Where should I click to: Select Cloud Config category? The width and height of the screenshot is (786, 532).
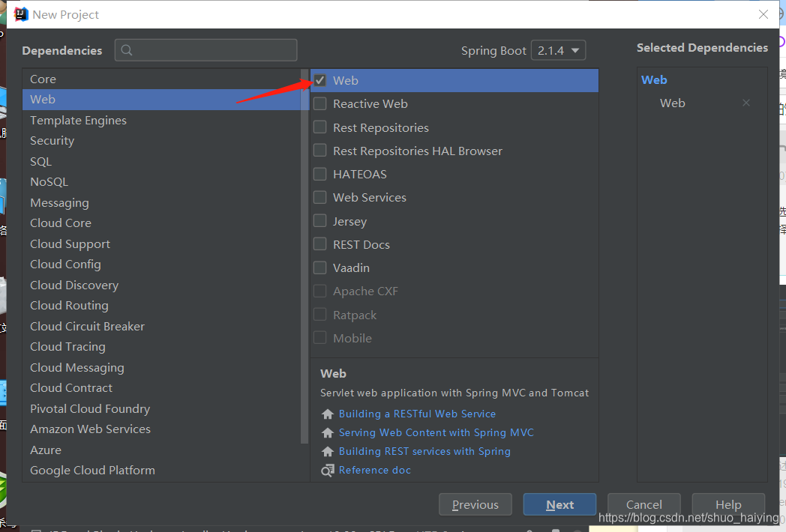162,264
